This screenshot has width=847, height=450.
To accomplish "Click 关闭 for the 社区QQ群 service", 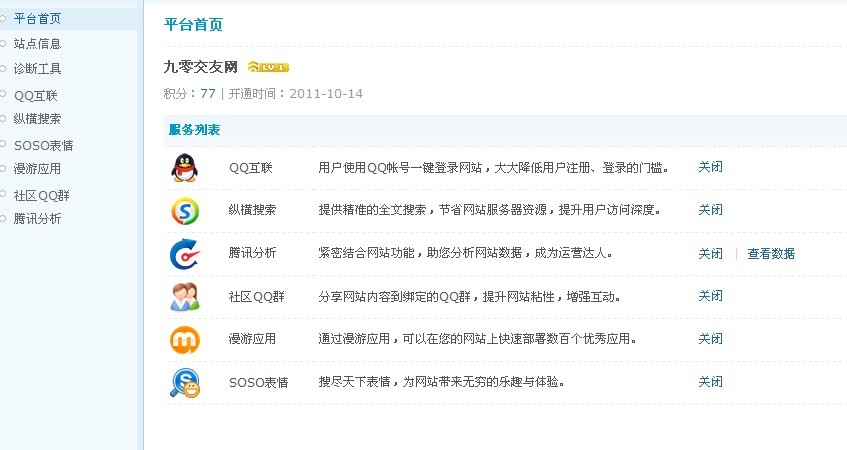I will [710, 296].
